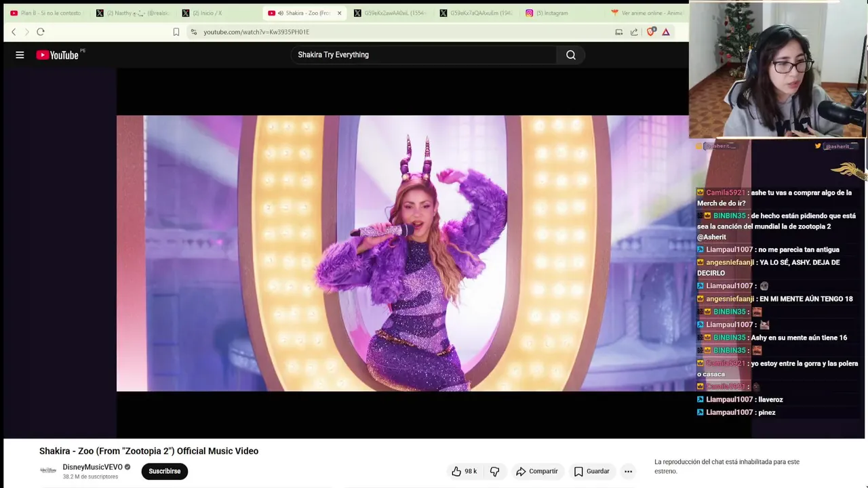
Task: Switch to the Nasthy X tab
Action: point(132,13)
